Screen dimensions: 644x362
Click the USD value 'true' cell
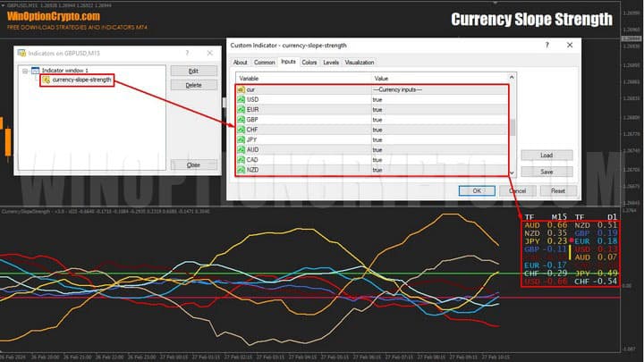pos(439,99)
